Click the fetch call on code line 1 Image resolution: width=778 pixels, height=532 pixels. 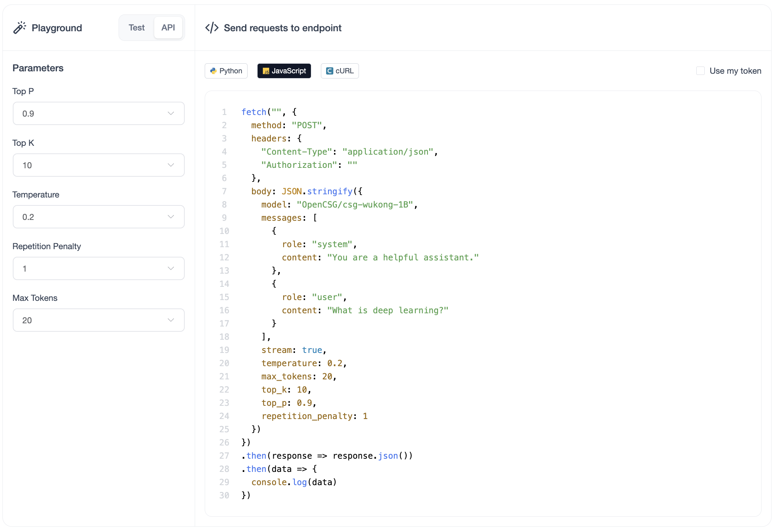[254, 112]
